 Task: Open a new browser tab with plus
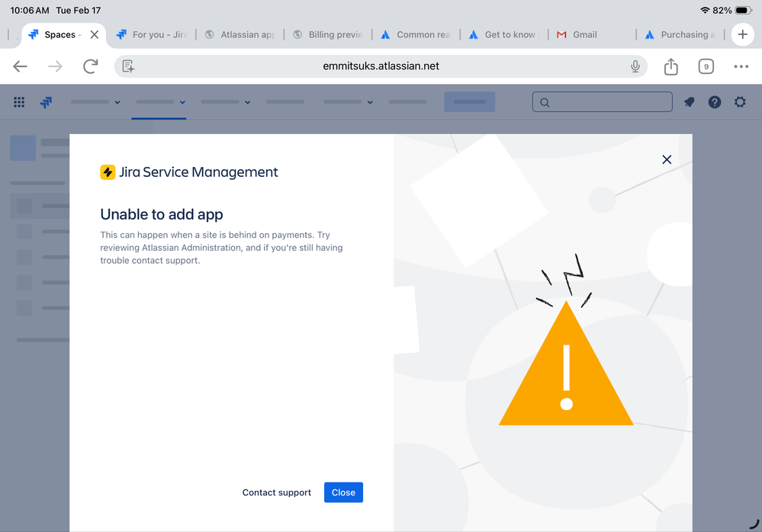point(742,34)
